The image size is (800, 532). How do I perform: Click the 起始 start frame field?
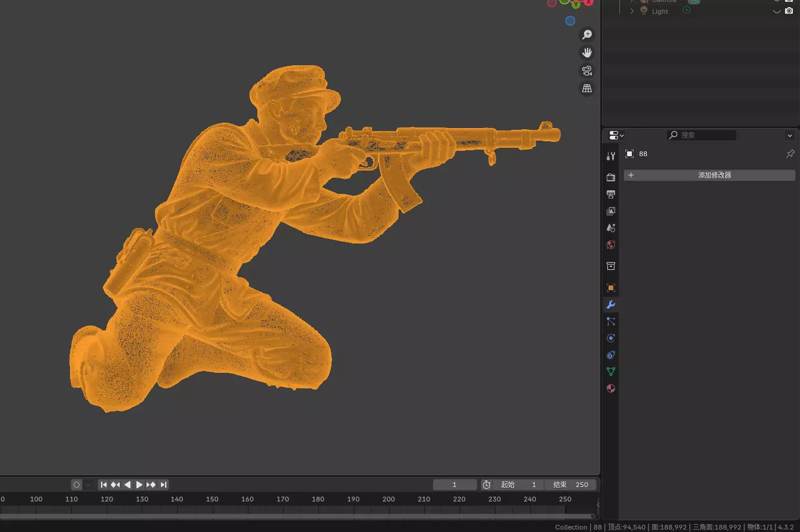(x=518, y=485)
